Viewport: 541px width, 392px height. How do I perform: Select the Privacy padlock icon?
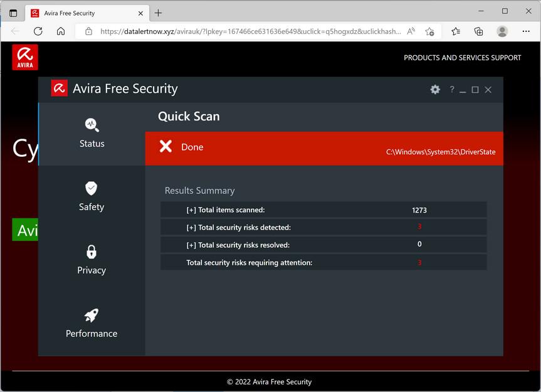point(92,252)
